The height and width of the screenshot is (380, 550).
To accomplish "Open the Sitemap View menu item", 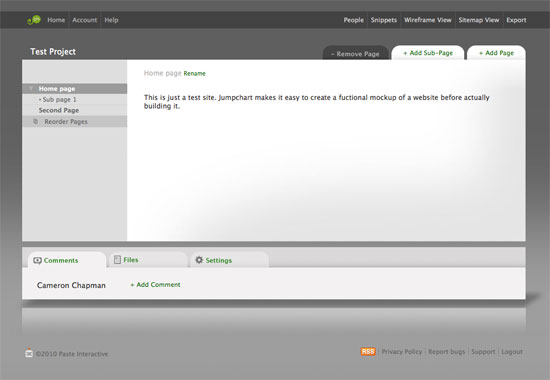I will click(479, 20).
